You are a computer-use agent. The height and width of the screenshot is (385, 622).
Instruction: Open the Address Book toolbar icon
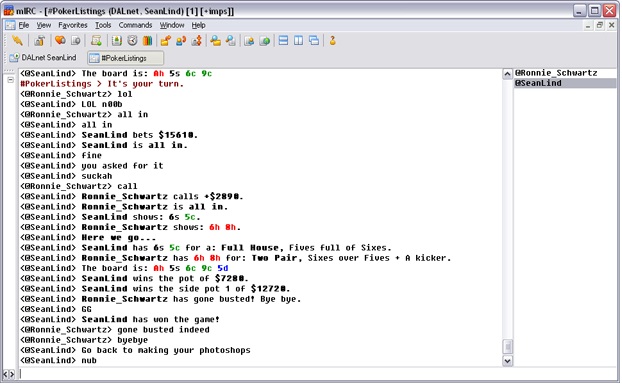point(116,40)
